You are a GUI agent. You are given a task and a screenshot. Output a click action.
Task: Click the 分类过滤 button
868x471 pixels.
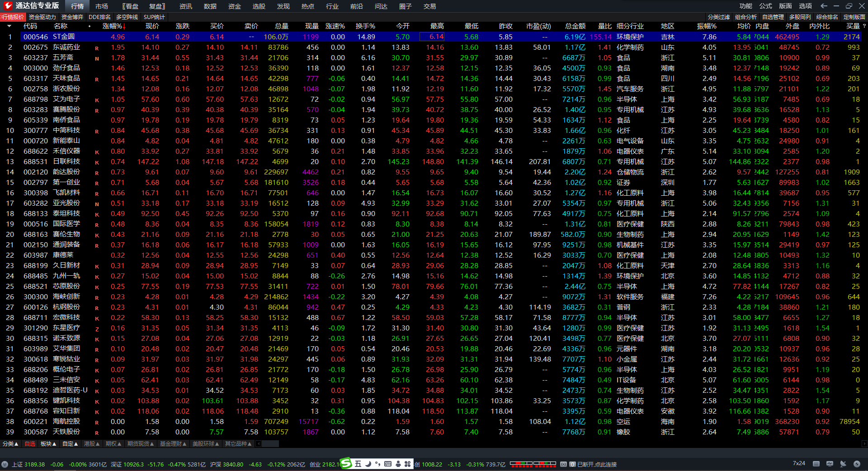(x=719, y=17)
